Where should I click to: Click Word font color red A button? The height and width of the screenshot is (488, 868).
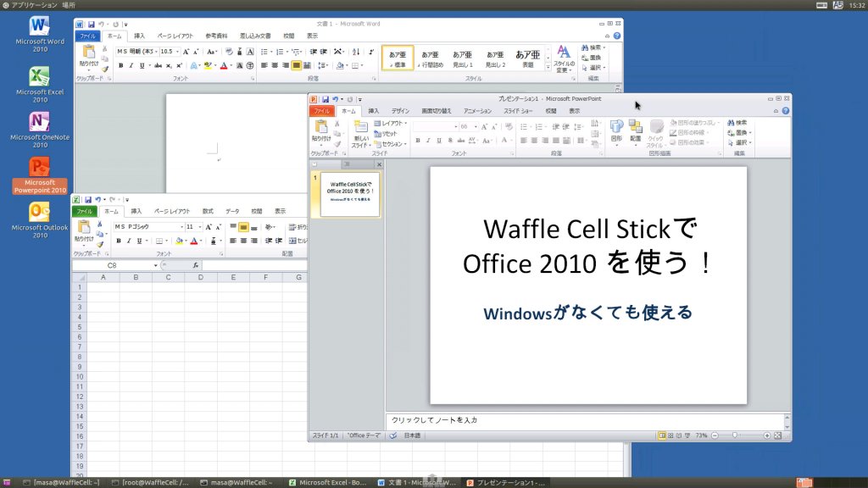pyautogui.click(x=224, y=66)
